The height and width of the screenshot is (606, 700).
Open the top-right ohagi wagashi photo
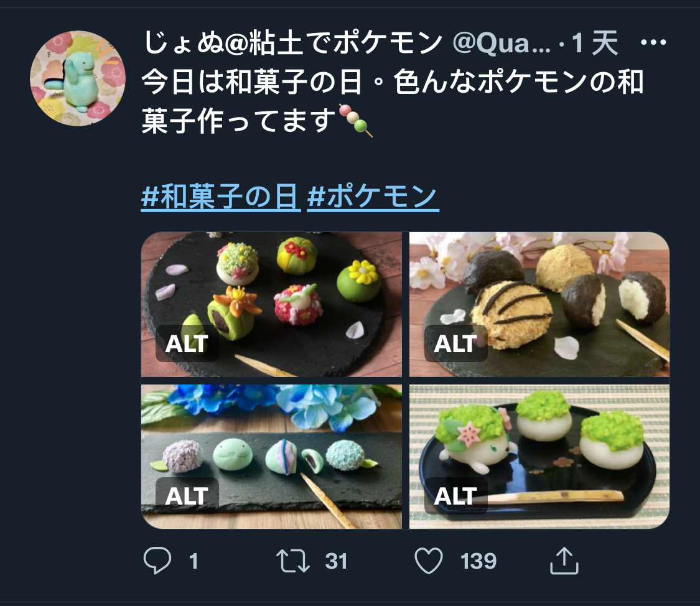click(539, 304)
